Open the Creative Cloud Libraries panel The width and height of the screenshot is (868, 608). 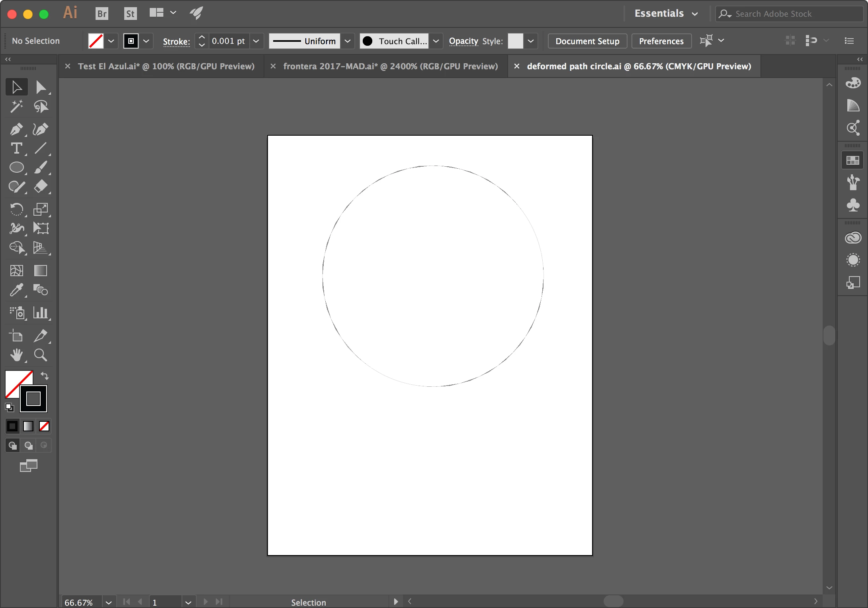point(853,238)
